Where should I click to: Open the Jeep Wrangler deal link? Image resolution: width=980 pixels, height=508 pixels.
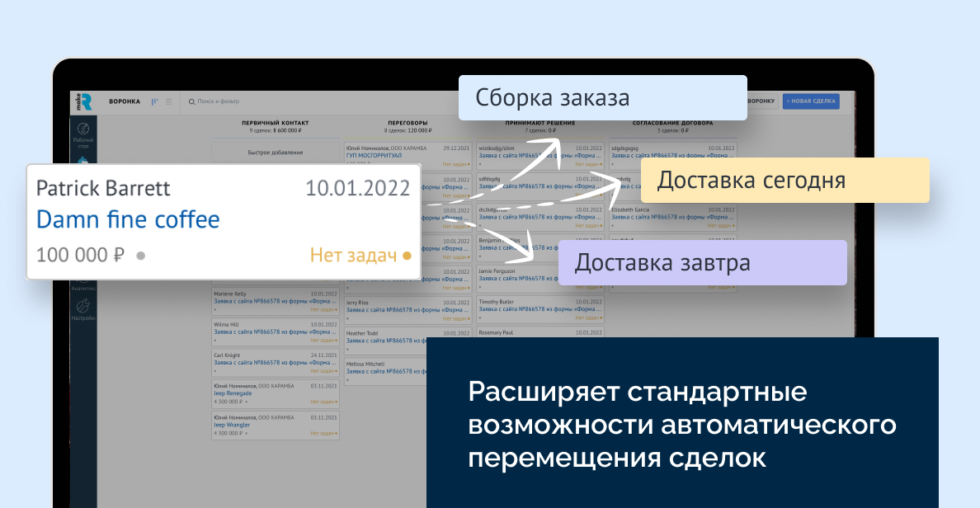pos(232,425)
